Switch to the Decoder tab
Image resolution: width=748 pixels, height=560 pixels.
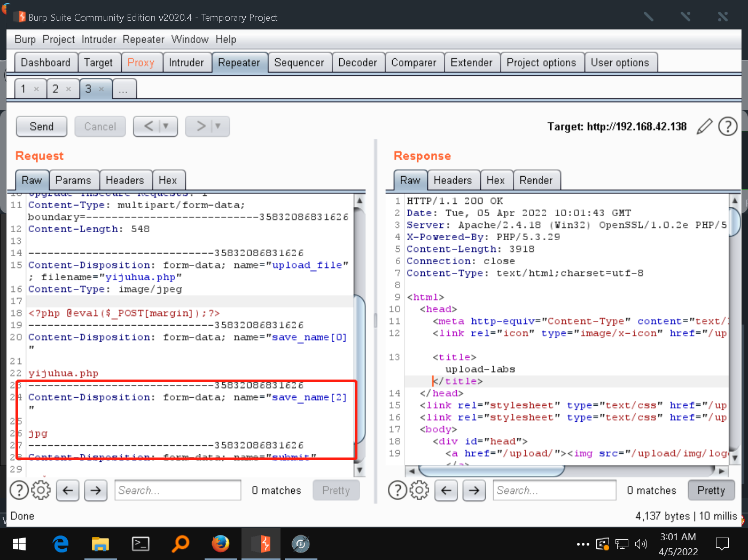point(357,62)
